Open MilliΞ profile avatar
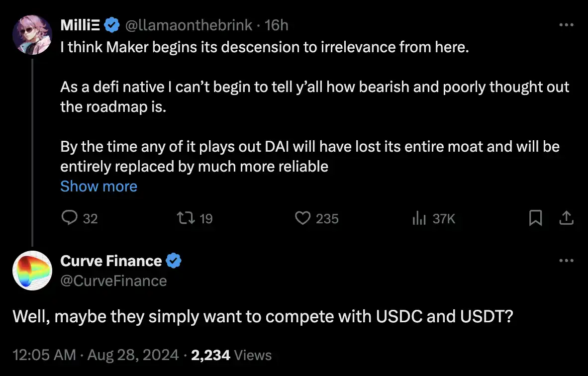 pos(32,34)
